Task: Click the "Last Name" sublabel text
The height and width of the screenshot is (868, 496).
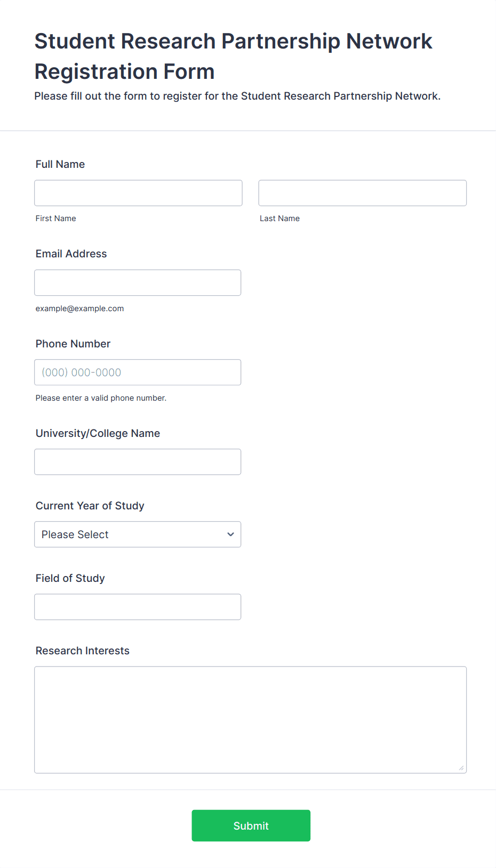Action: coord(279,218)
